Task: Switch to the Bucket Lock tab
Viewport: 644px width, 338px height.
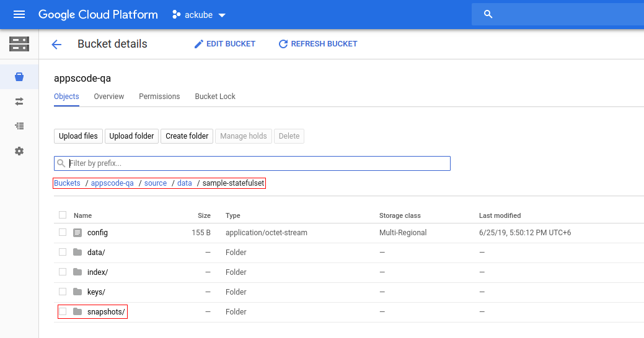Action: click(215, 97)
